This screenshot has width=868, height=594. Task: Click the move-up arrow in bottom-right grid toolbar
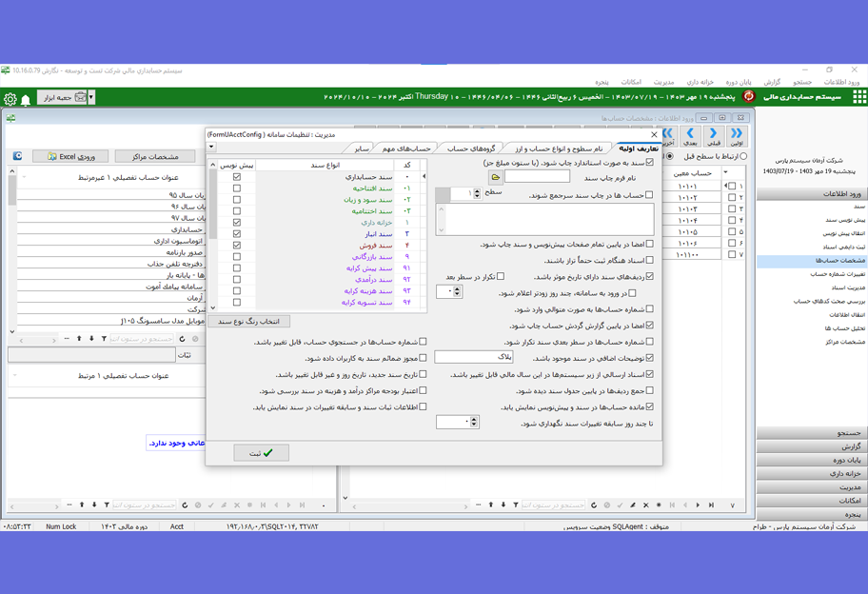(x=490, y=505)
